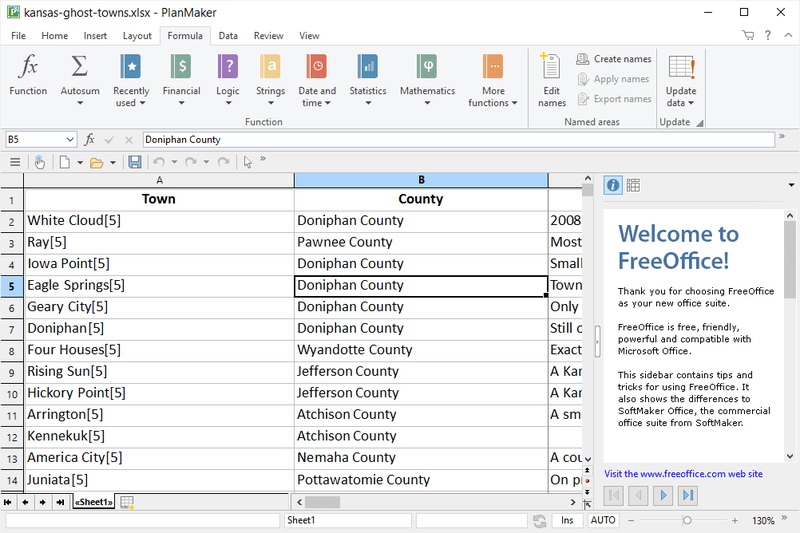Screen dimensions: 800x533
Task: Click the Autosum sigma icon
Action: point(80,66)
